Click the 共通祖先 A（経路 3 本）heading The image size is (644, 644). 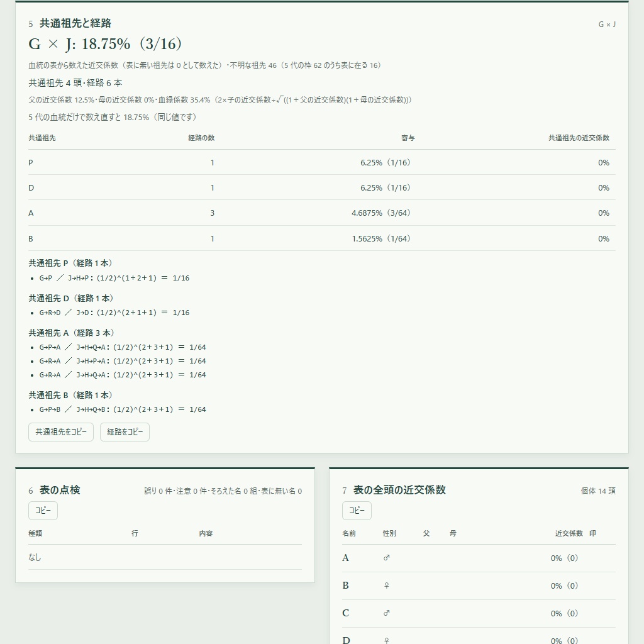(x=72, y=333)
